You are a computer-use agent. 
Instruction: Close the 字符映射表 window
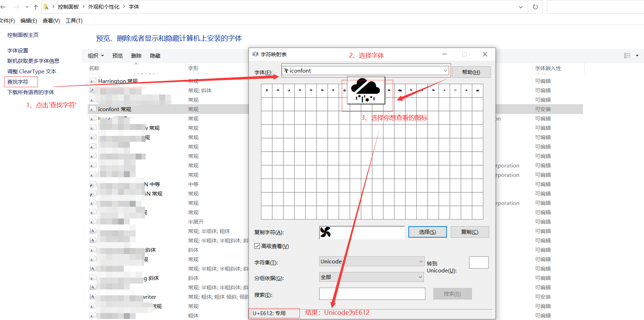point(485,54)
